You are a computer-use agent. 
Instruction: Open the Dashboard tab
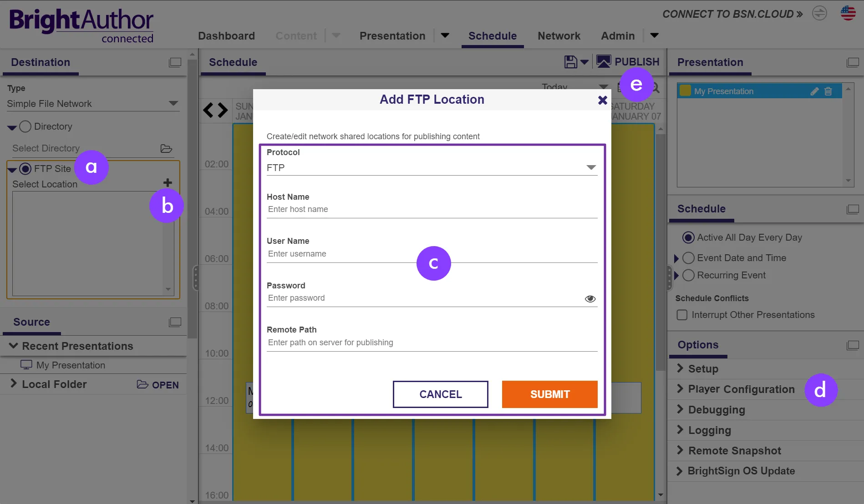[226, 36]
